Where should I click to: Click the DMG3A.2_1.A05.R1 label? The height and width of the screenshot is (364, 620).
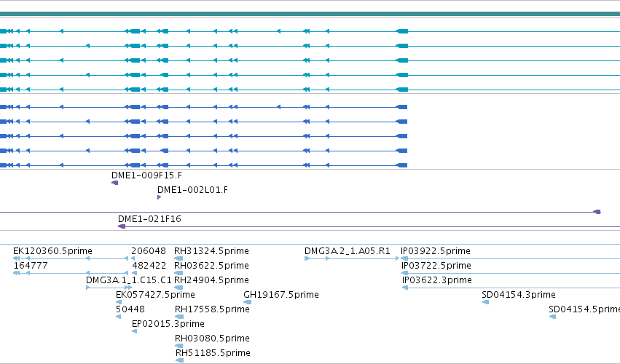(348, 251)
